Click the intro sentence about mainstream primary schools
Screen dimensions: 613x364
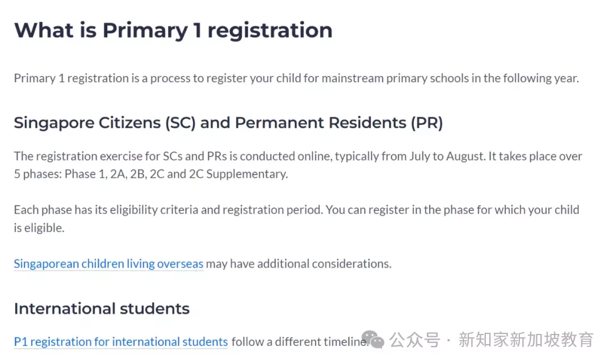[296, 78]
